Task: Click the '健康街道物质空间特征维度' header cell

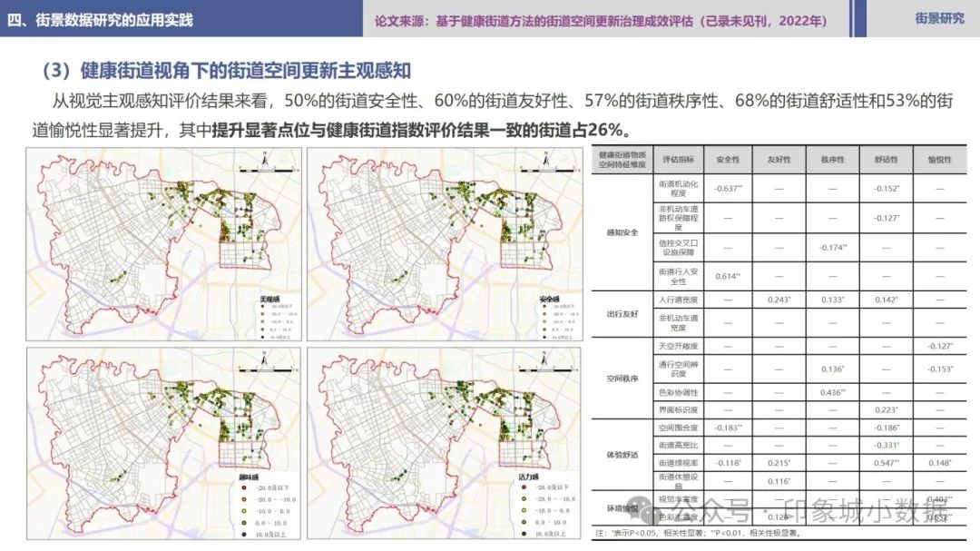Action: click(622, 160)
